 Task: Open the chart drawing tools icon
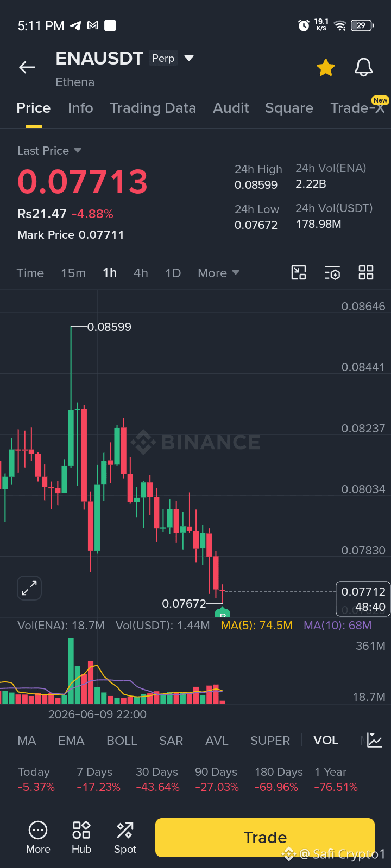[x=299, y=272]
